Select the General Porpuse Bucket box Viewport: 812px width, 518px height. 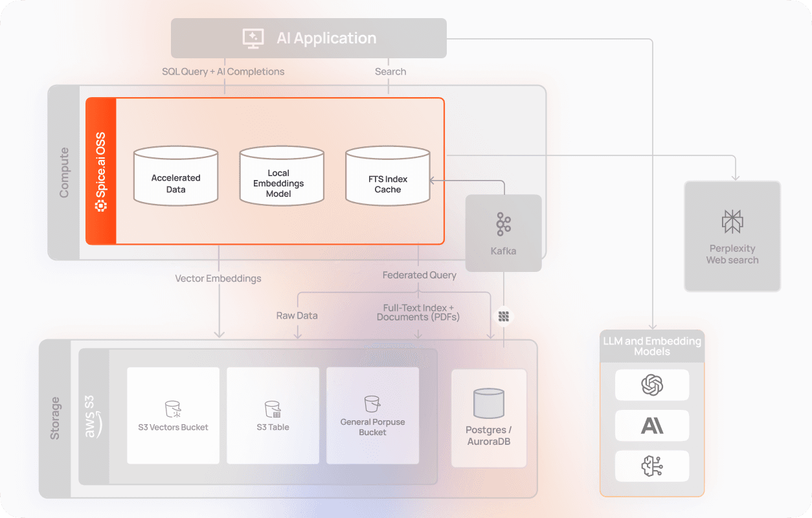[x=373, y=415]
